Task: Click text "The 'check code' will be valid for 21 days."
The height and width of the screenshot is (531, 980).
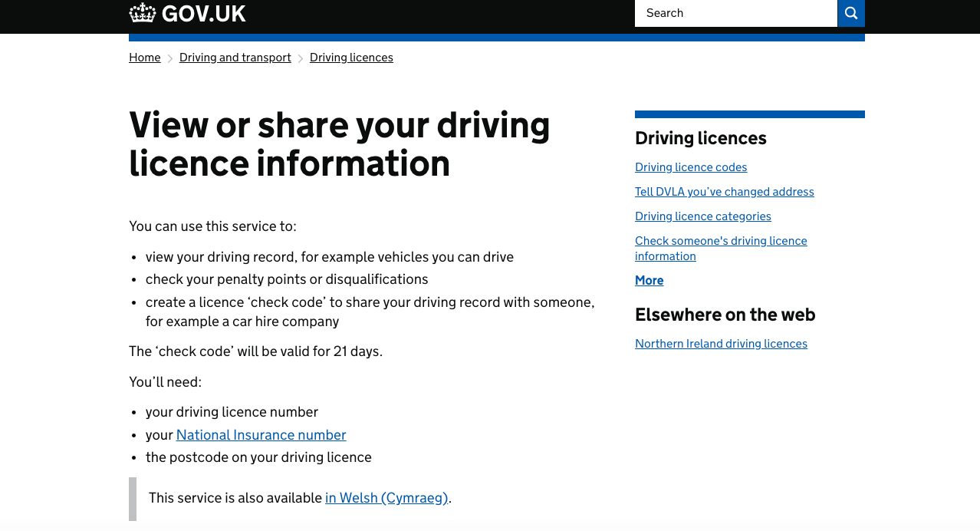Action: tap(255, 351)
